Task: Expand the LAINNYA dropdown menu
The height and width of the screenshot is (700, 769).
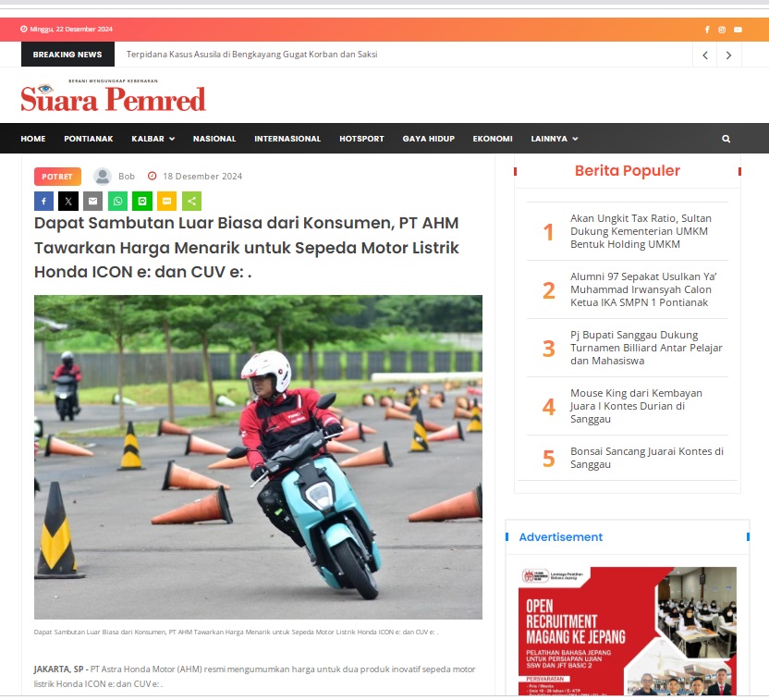Action: 555,139
